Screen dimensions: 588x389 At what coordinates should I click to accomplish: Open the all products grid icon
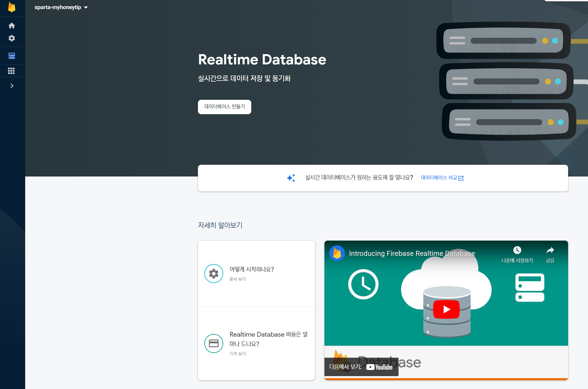click(x=11, y=71)
